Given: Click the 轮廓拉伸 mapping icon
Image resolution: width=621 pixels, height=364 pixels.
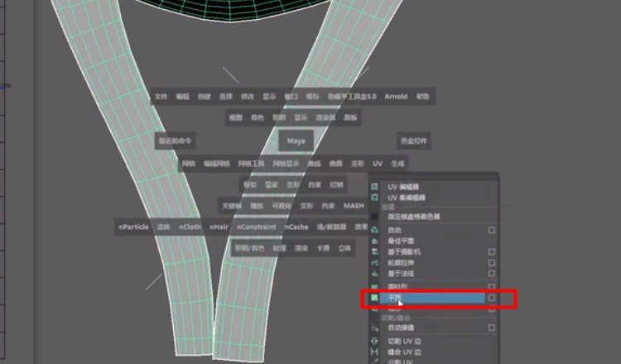Looking at the screenshot, I should (374, 262).
